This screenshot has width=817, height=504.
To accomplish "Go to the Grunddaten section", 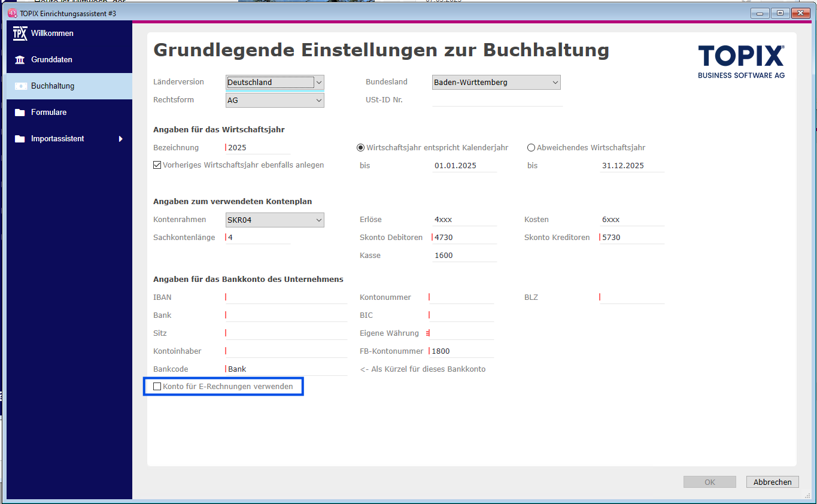I will click(x=69, y=60).
